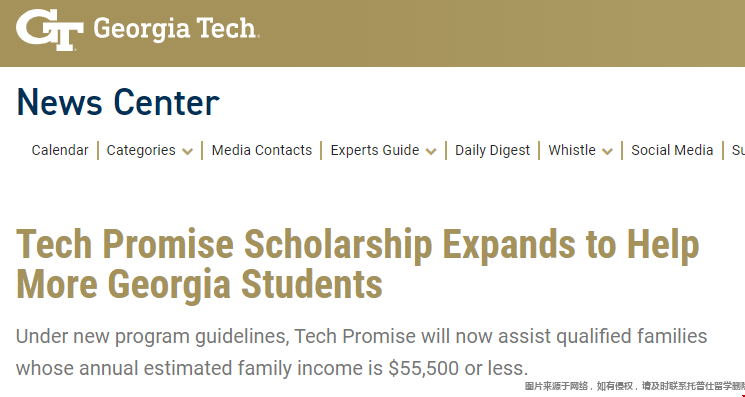Image resolution: width=745 pixels, height=397 pixels.
Task: Click the Tech Promise Scholarship headline
Action: 357,245
